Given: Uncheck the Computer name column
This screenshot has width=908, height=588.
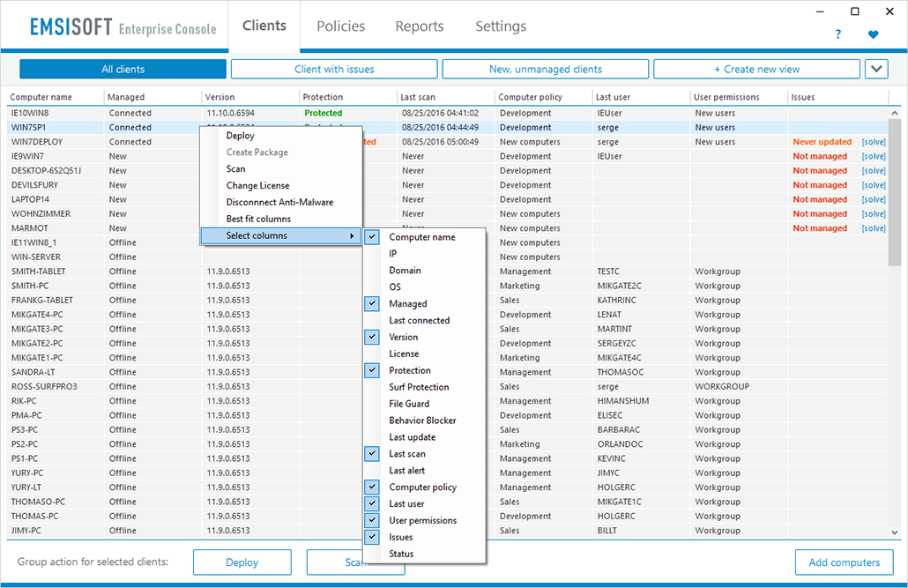Looking at the screenshot, I should coord(372,236).
